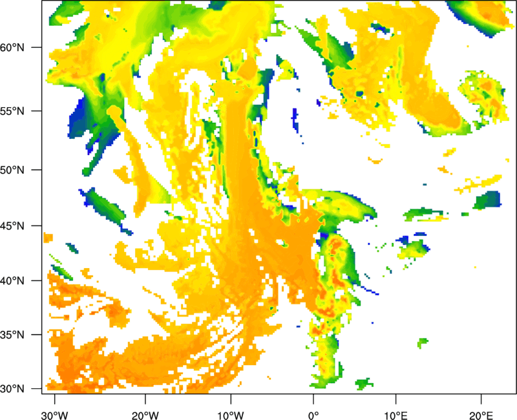Click the 20°E longitude axis label
This screenshot has height=420, width=517.
tap(481, 415)
